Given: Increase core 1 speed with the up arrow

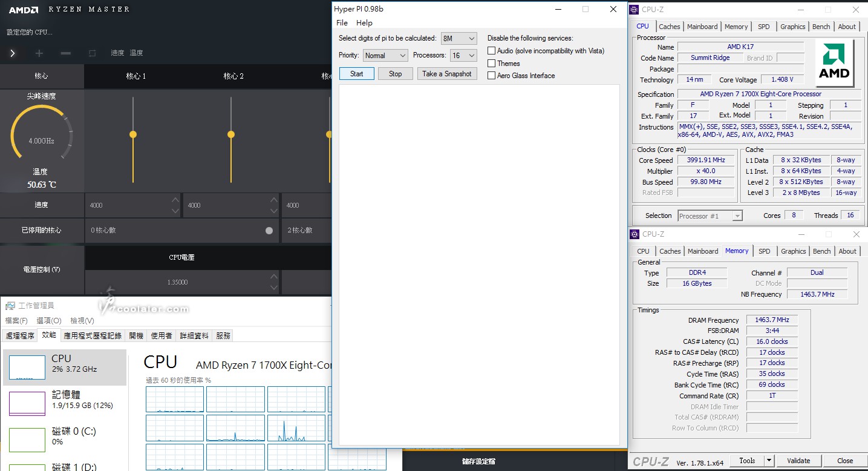Looking at the screenshot, I should point(175,200).
